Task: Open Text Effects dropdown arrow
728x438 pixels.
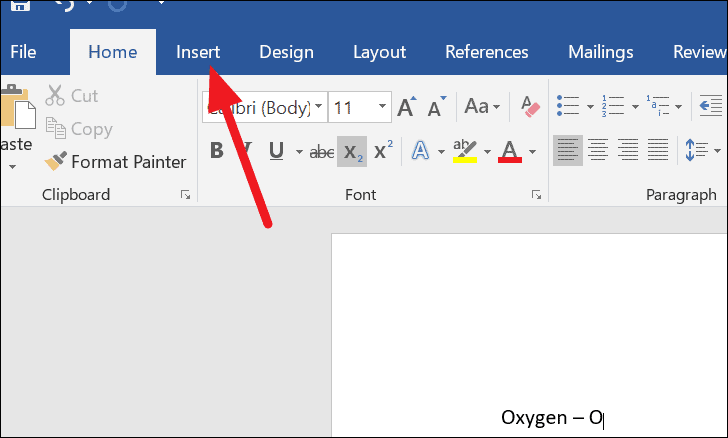Action: click(x=441, y=152)
